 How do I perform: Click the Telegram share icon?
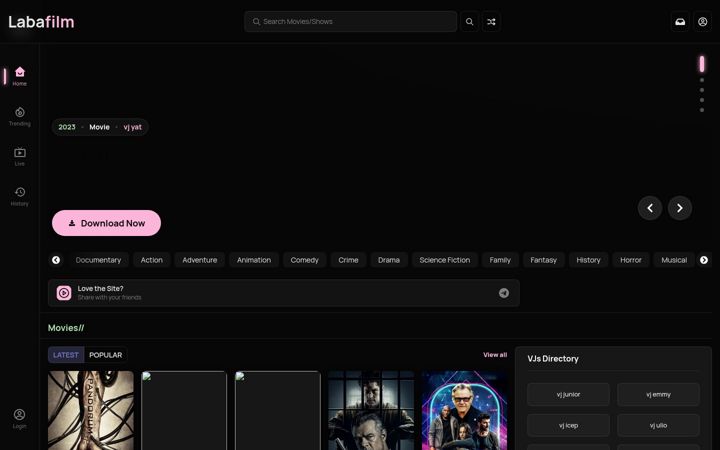[504, 293]
